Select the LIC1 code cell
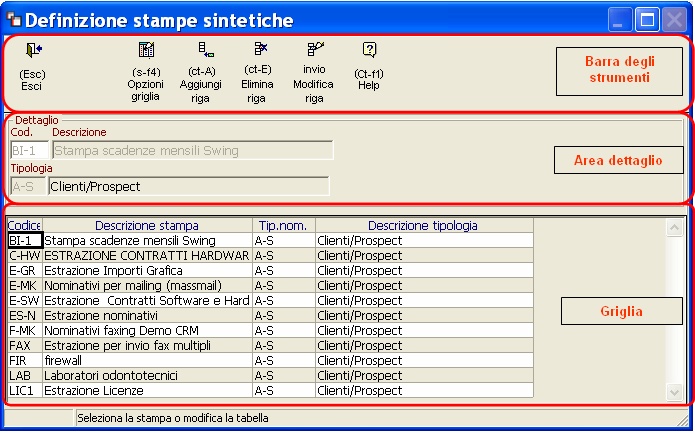The height and width of the screenshot is (433, 695). click(25, 391)
